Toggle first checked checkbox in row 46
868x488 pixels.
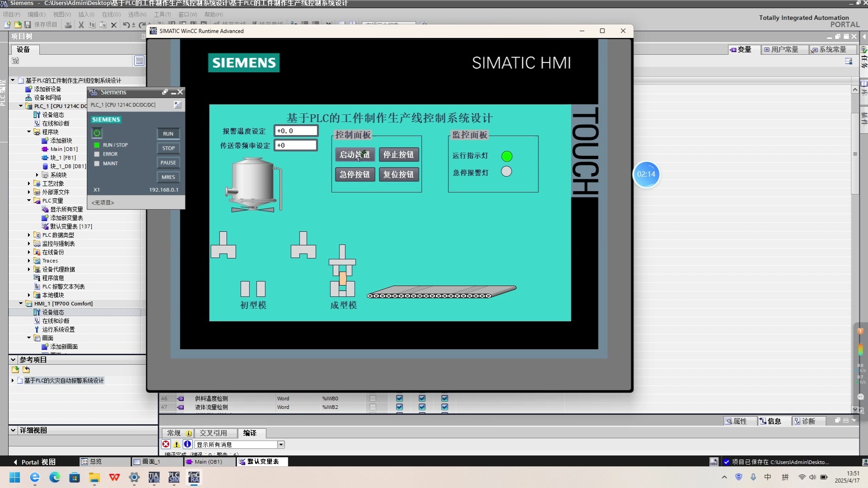pyautogui.click(x=399, y=399)
